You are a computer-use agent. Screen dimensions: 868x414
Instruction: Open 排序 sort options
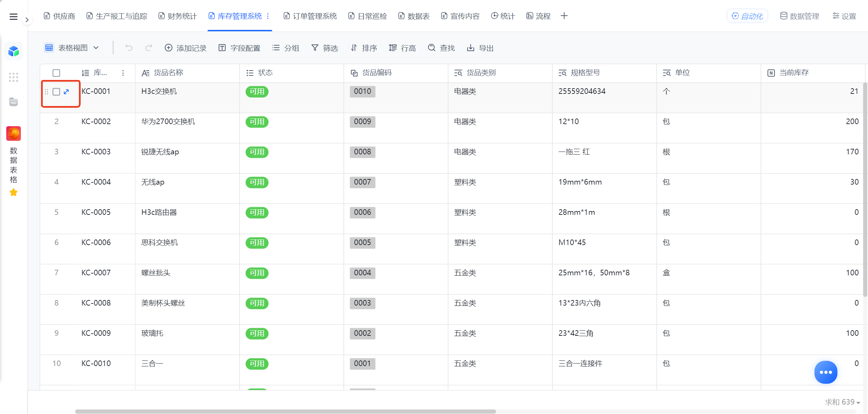tap(364, 48)
